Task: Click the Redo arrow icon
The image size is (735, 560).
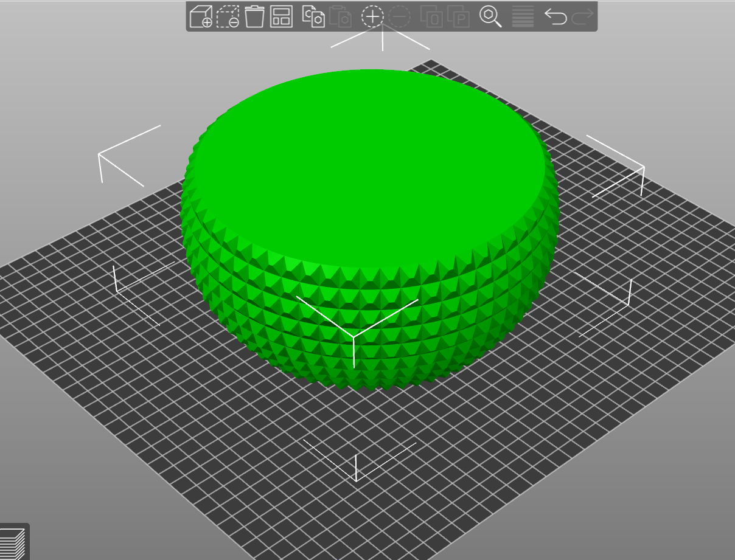Action: (x=582, y=16)
